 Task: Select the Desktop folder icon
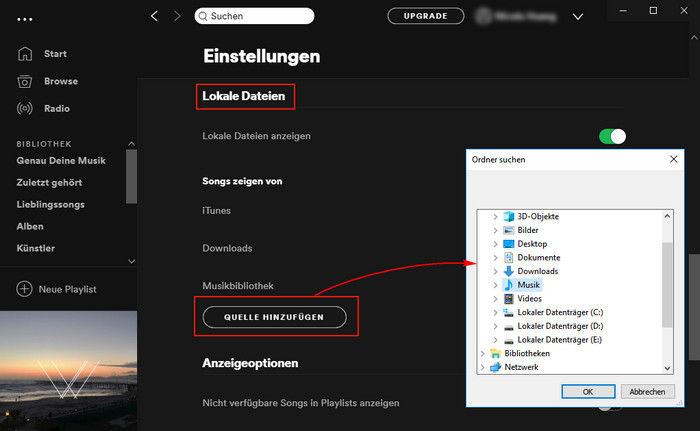pyautogui.click(x=508, y=244)
